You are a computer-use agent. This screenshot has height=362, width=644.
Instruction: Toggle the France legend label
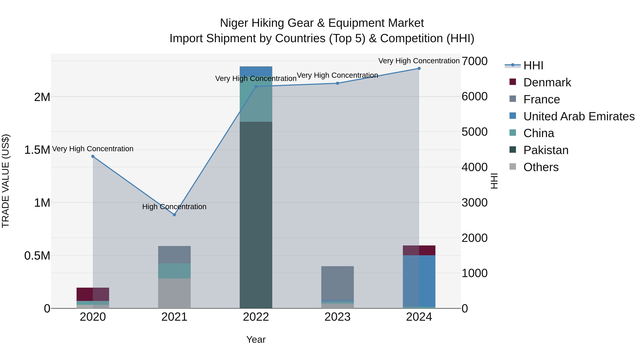[x=541, y=99]
